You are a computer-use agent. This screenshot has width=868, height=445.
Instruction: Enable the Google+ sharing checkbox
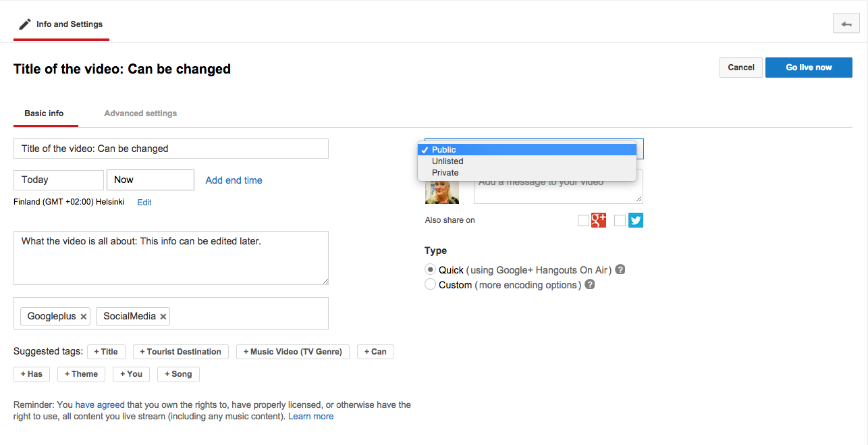[583, 220]
